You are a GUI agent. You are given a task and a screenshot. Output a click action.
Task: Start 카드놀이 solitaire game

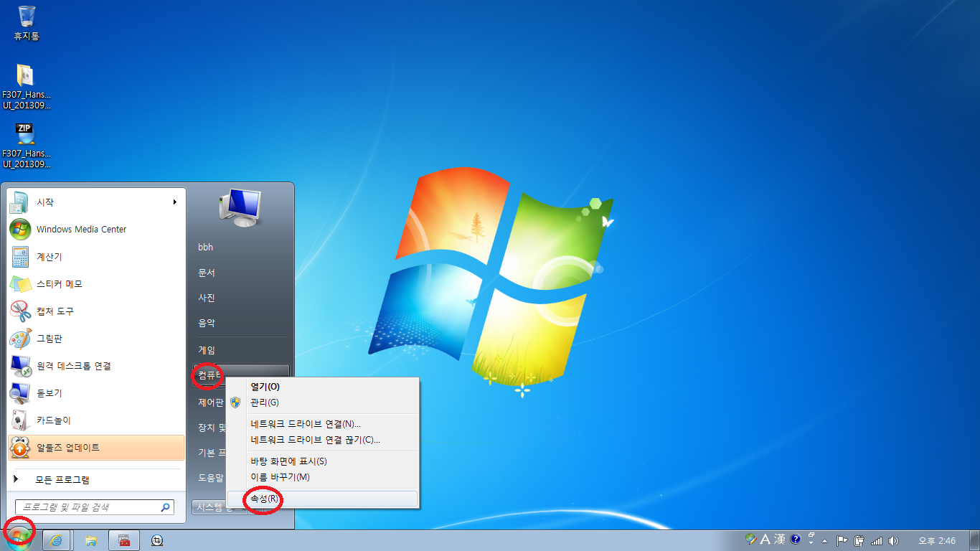pyautogui.click(x=97, y=420)
